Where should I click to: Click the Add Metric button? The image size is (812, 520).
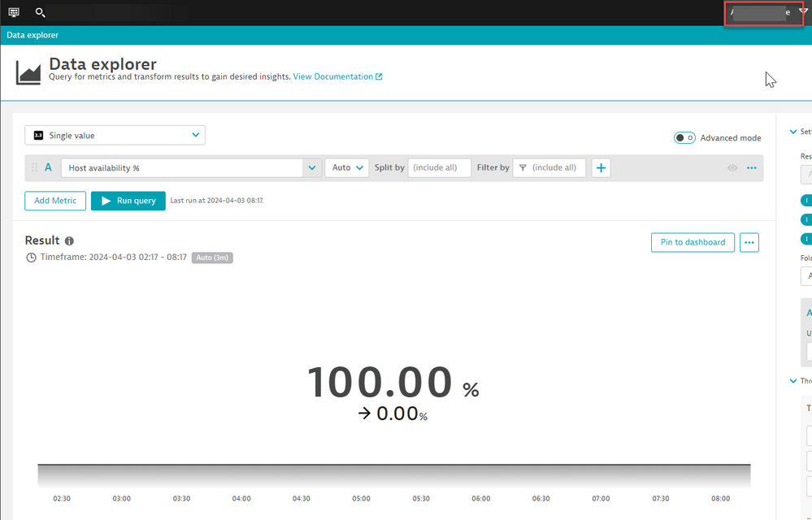(x=55, y=201)
